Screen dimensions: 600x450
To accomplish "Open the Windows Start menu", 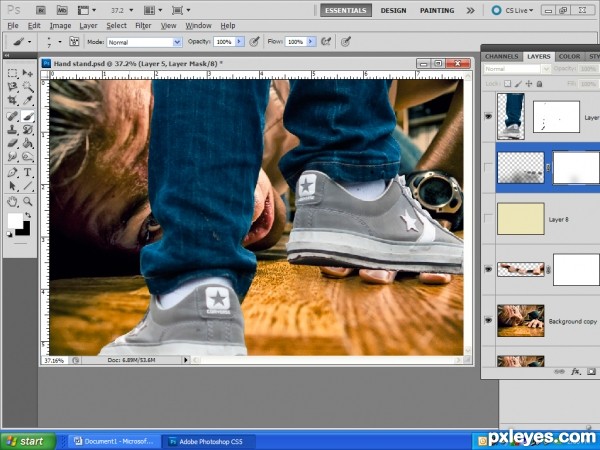I will [x=28, y=441].
